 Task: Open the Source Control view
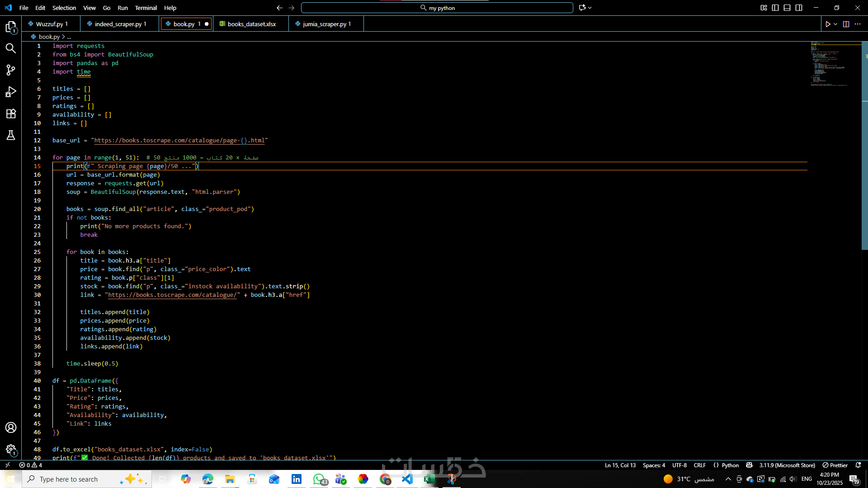pos(11,70)
